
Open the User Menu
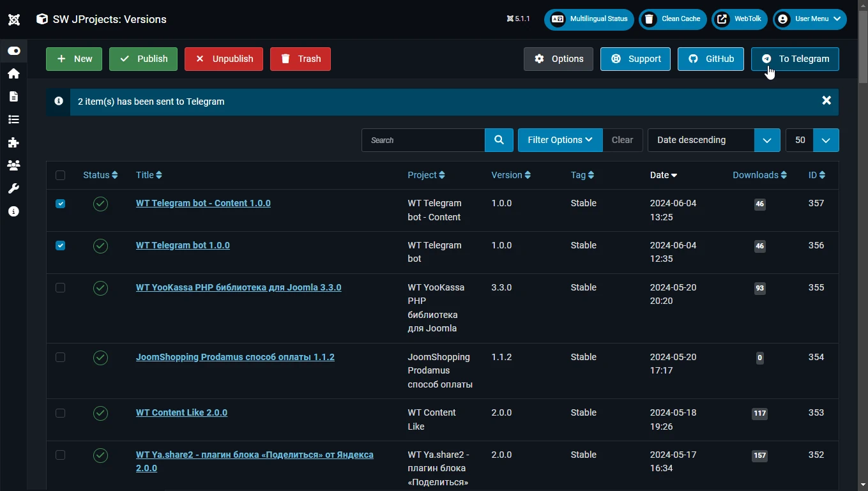click(x=810, y=19)
